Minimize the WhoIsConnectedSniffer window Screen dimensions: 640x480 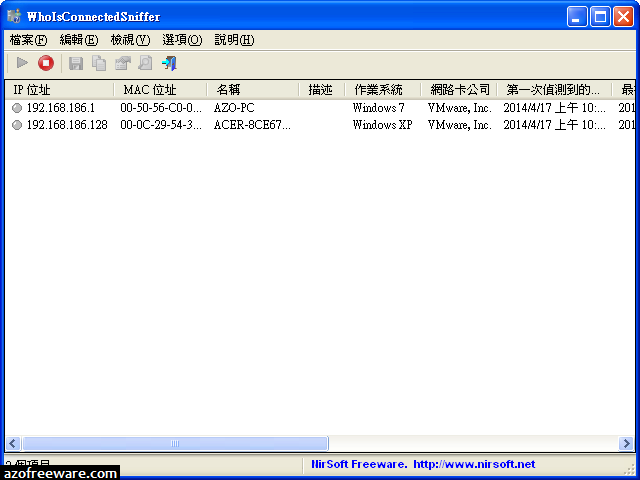pos(577,17)
